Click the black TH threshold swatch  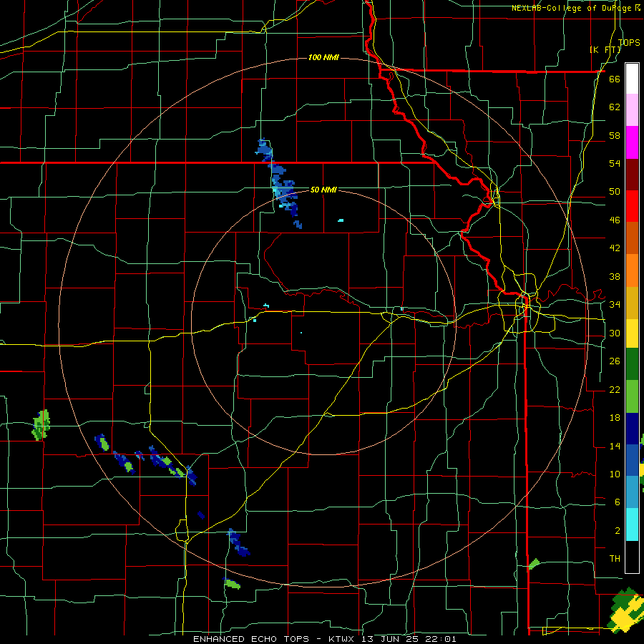(x=632, y=557)
